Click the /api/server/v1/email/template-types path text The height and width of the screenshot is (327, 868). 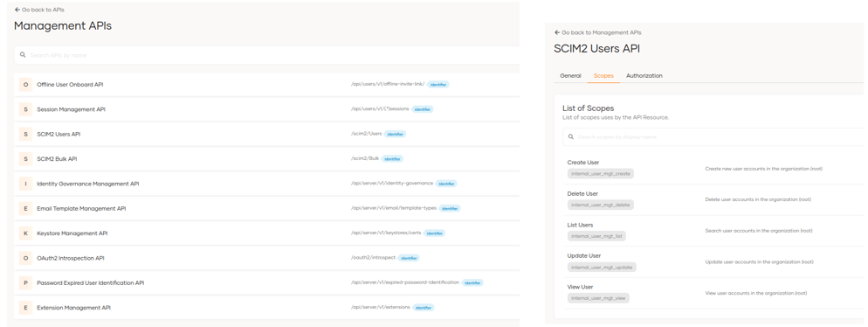click(394, 208)
